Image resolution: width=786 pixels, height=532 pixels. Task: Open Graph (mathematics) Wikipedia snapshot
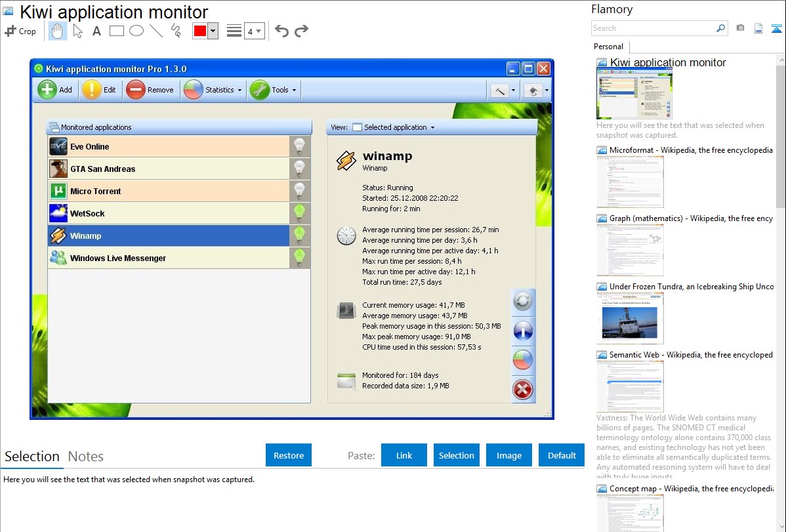(630, 250)
